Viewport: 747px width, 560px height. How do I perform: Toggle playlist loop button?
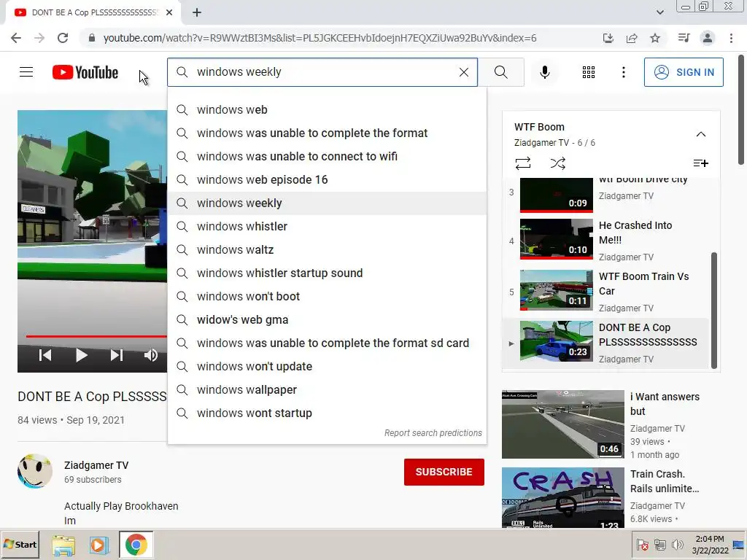pos(522,163)
